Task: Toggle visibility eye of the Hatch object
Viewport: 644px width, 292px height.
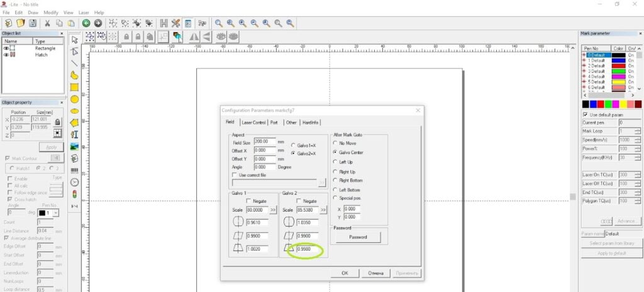Action: (x=6, y=55)
